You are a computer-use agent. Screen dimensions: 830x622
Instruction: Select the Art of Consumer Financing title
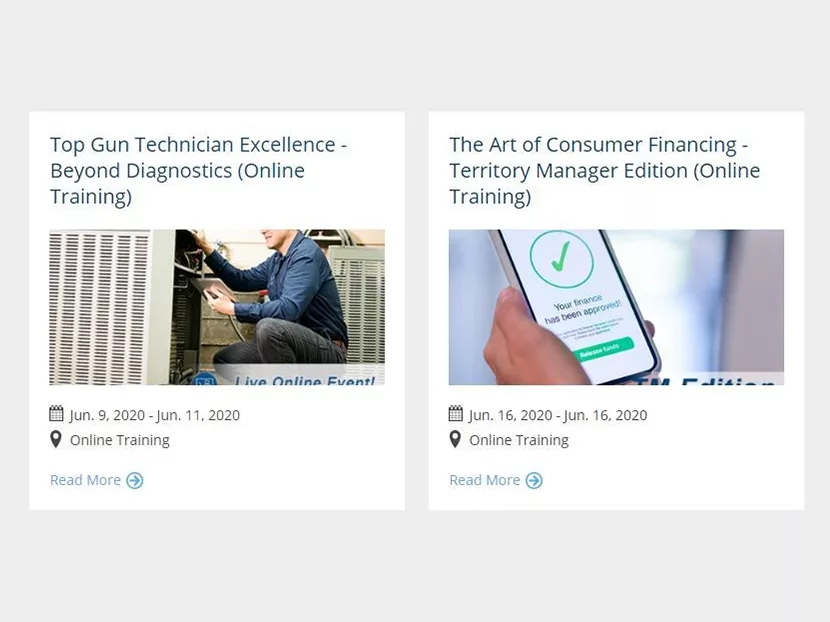(x=604, y=170)
